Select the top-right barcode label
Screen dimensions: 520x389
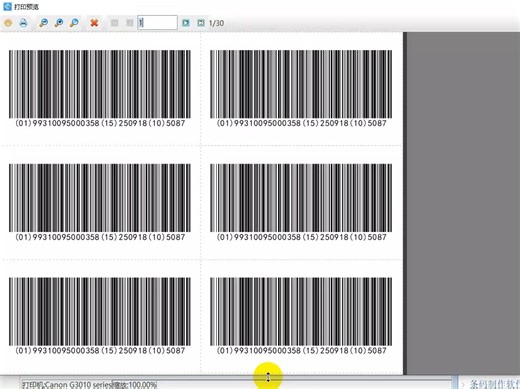pyautogui.click(x=301, y=89)
